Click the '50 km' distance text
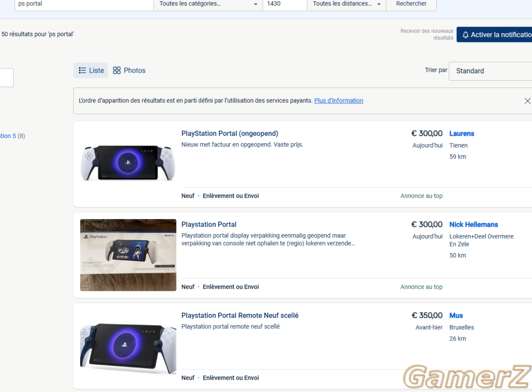Image resolution: width=532 pixels, height=392 pixels. [458, 255]
